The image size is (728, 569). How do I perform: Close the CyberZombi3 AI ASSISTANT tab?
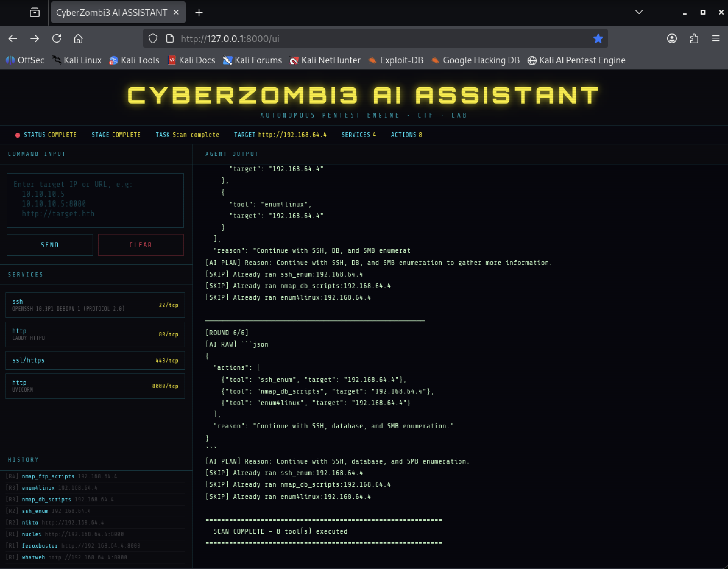pos(176,12)
